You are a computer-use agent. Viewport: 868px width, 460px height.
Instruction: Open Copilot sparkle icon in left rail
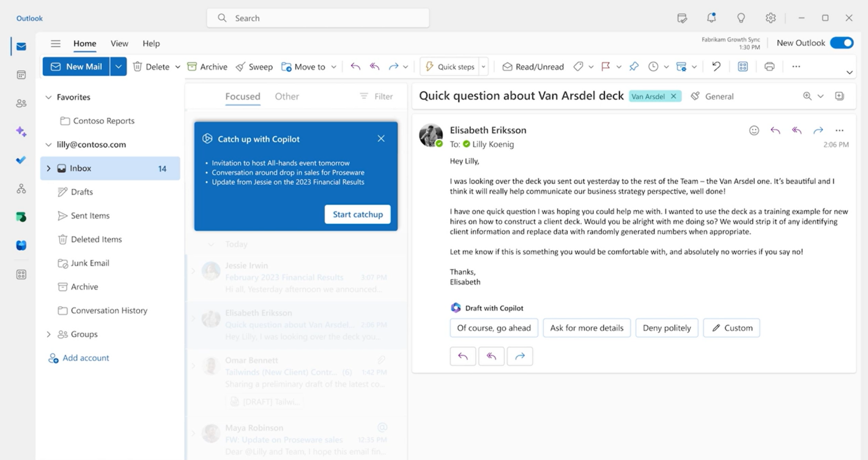(21, 132)
